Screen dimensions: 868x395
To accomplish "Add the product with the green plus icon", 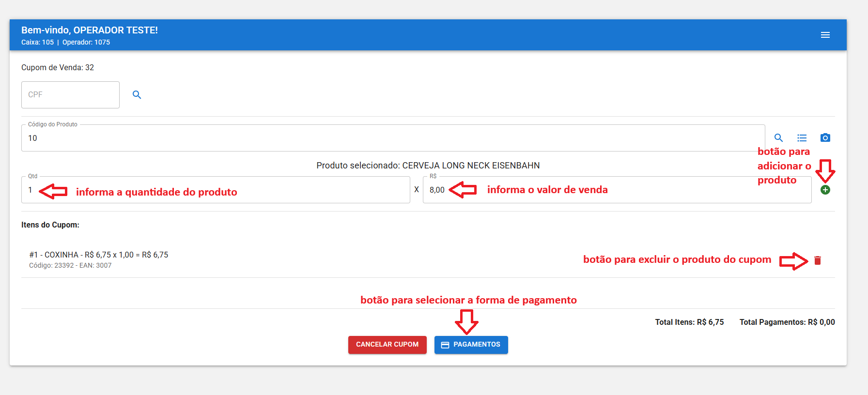I will (x=825, y=190).
